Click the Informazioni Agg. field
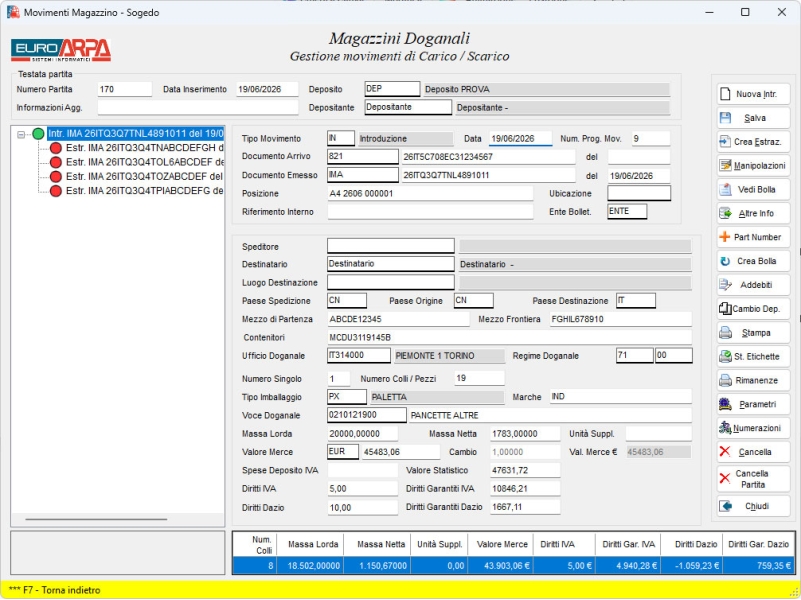The width and height of the screenshot is (801, 600). click(198, 107)
